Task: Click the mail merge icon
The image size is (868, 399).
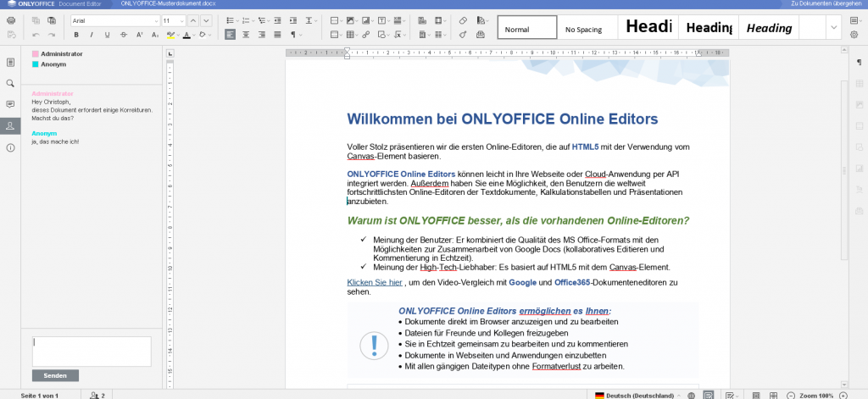Action: pyautogui.click(x=480, y=35)
